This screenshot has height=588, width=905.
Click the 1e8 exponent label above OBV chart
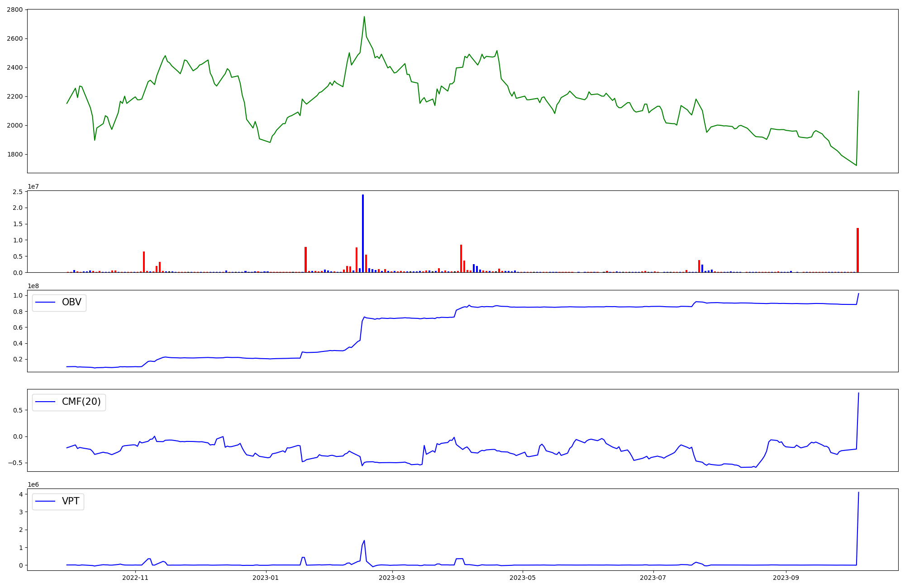[x=33, y=286]
